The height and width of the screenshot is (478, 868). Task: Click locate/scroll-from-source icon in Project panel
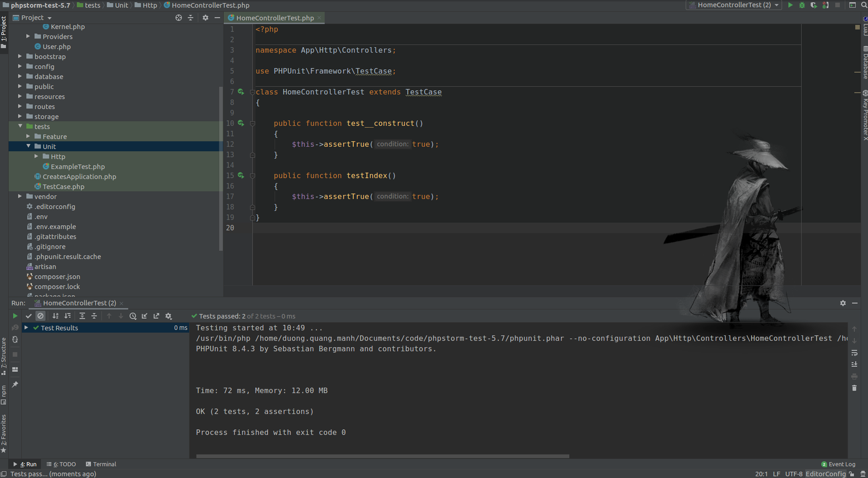[x=178, y=17]
